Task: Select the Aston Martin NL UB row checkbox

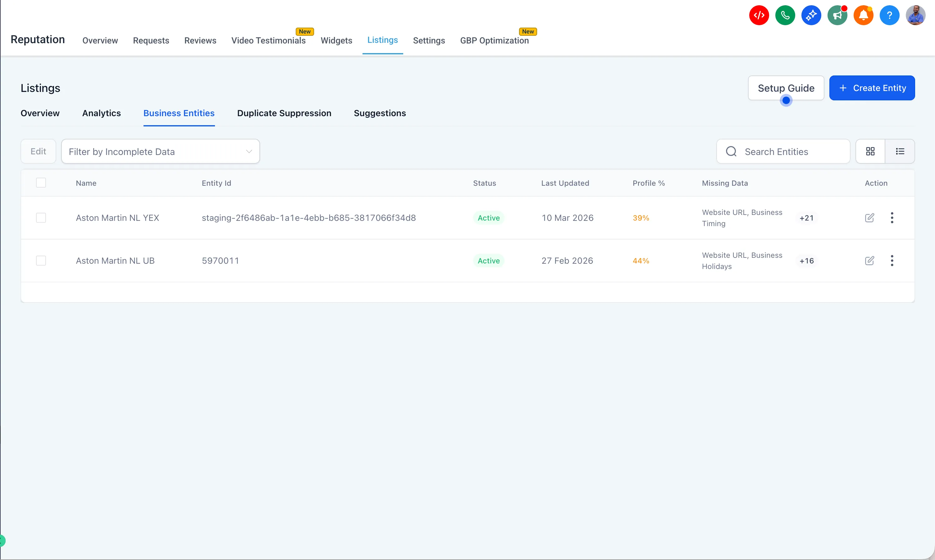Action: [x=41, y=261]
